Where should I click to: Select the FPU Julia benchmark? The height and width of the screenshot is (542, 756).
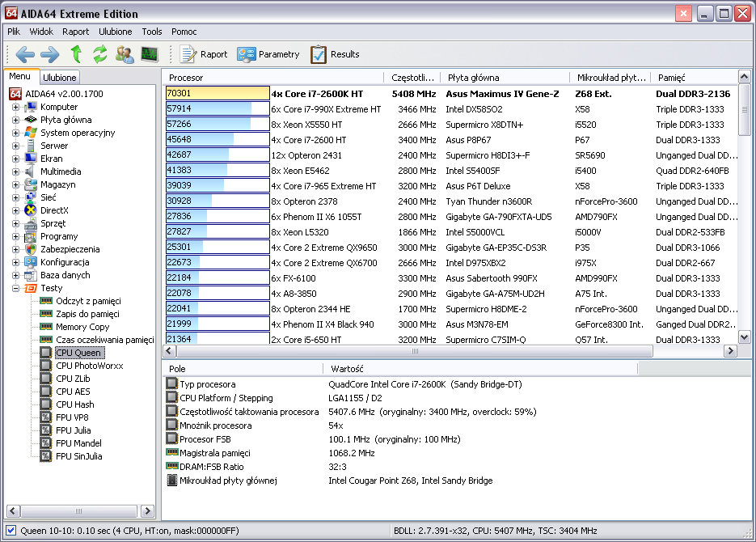point(74,430)
